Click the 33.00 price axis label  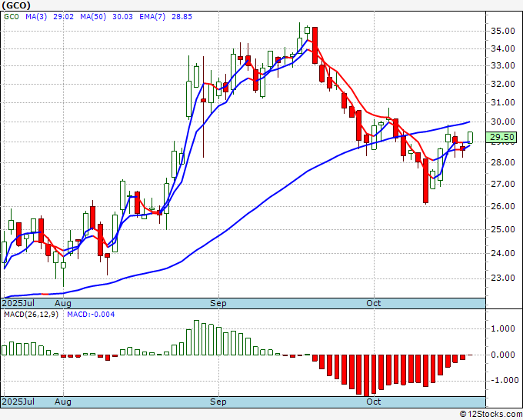coord(503,65)
